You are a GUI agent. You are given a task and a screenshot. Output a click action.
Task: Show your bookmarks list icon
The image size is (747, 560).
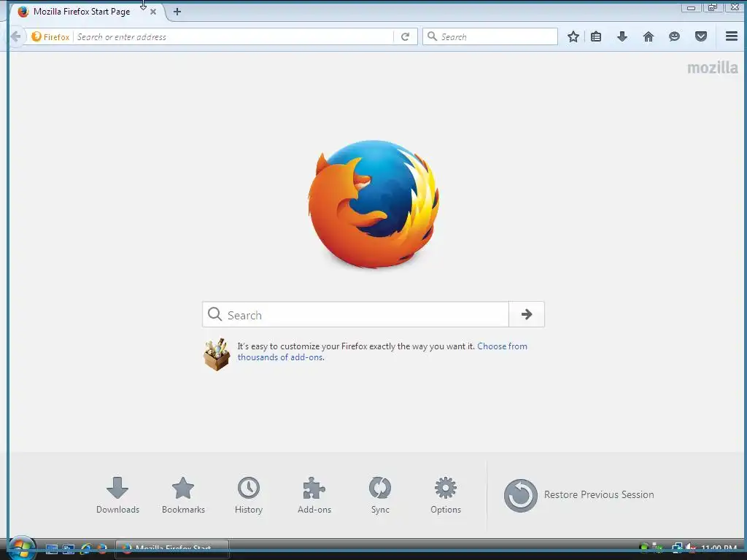click(x=595, y=36)
